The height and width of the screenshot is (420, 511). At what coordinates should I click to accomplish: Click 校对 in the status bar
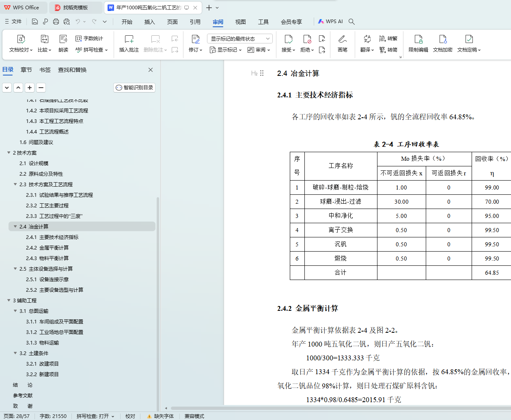click(130, 416)
